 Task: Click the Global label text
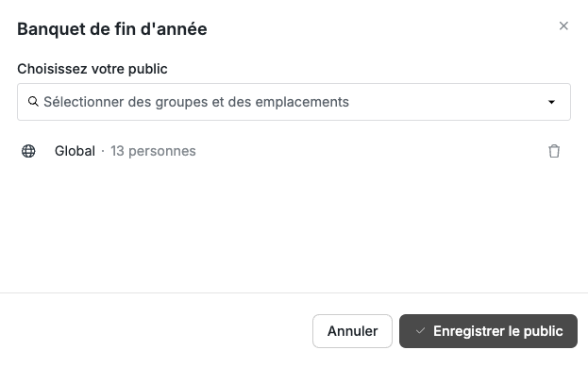tap(75, 151)
